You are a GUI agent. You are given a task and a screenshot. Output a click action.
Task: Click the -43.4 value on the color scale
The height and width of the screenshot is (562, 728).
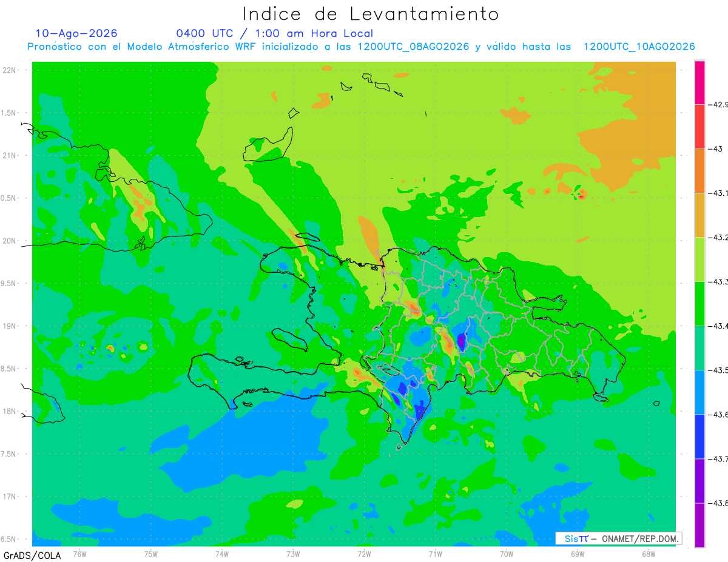pyautogui.click(x=718, y=326)
